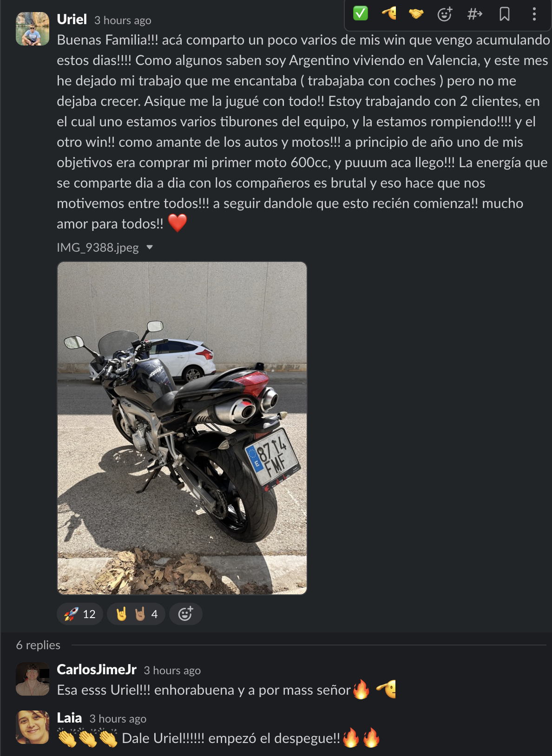
Task: Toggle the rocket reaction with 12 votes
Action: coord(80,614)
